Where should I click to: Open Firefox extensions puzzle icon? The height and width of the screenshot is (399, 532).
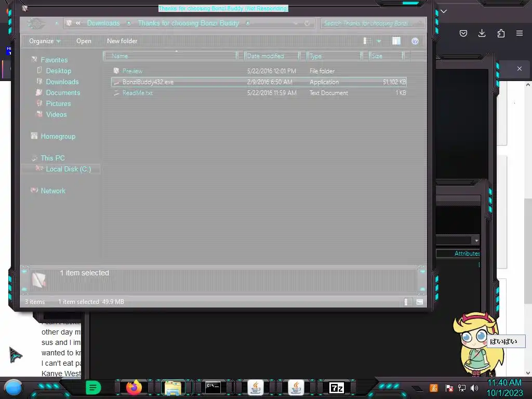click(x=501, y=33)
